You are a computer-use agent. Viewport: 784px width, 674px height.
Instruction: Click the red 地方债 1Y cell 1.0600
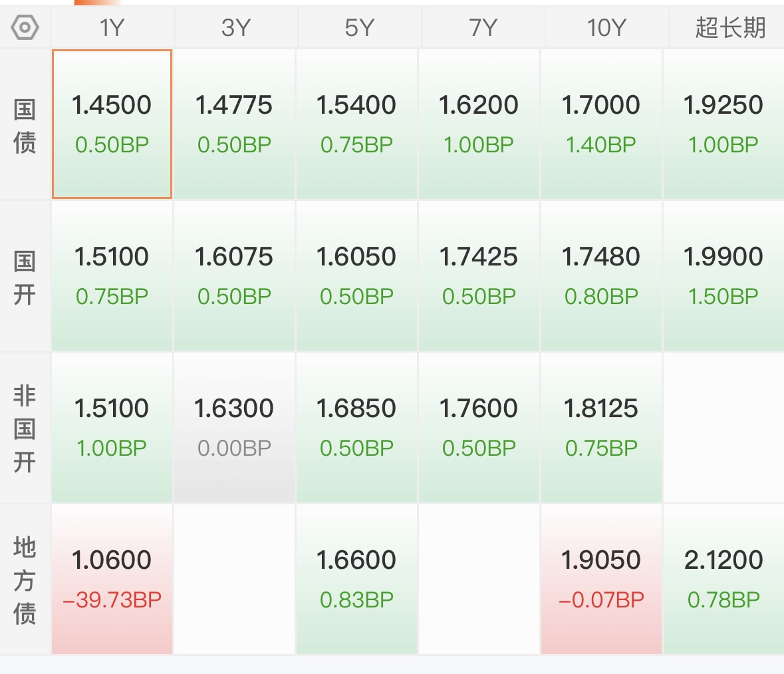[x=112, y=579]
